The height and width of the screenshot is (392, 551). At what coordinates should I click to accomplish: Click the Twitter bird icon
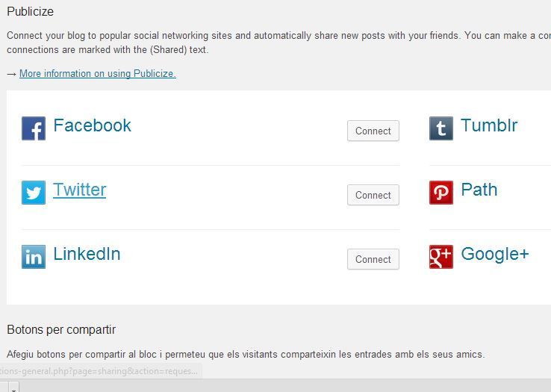click(x=34, y=193)
